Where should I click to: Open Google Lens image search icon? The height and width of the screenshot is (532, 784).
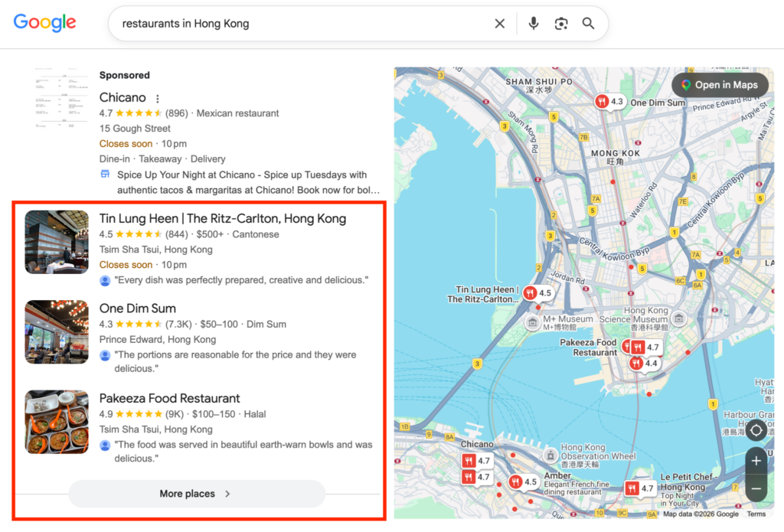(561, 24)
